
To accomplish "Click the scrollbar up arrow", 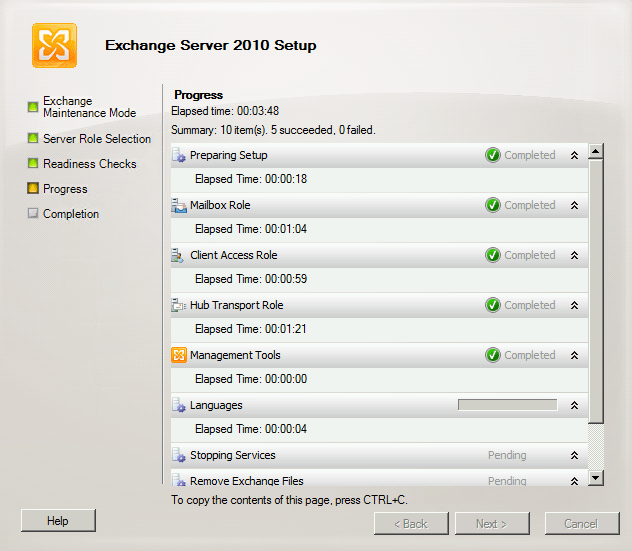I will click(x=595, y=151).
